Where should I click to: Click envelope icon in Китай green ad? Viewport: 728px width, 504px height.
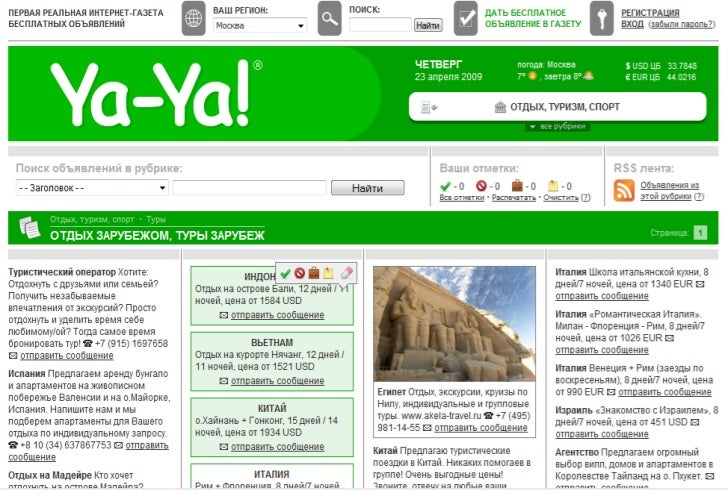224,447
